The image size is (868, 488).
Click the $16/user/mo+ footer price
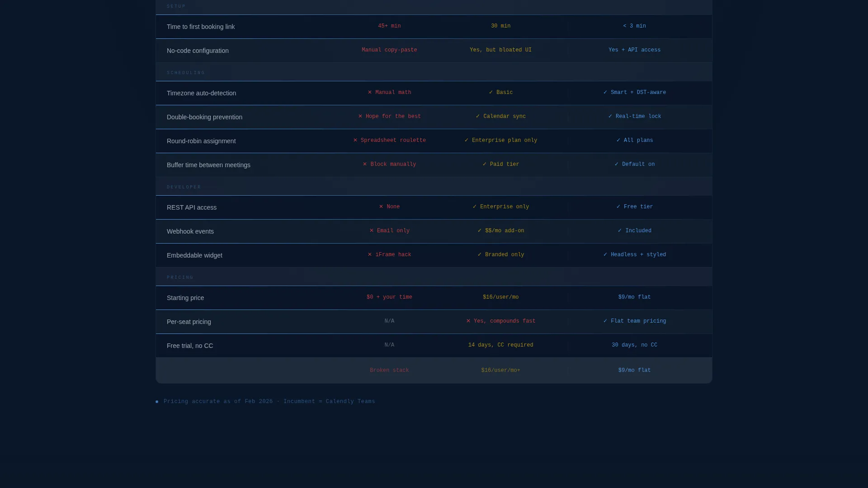click(x=500, y=371)
